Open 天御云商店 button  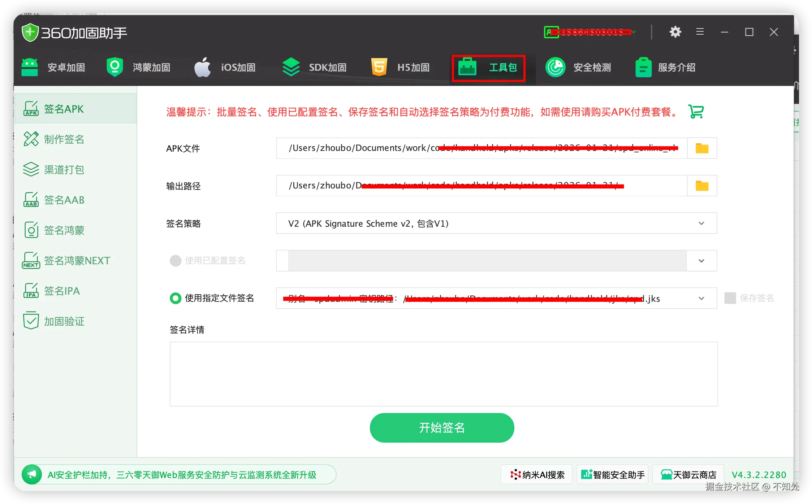(688, 474)
